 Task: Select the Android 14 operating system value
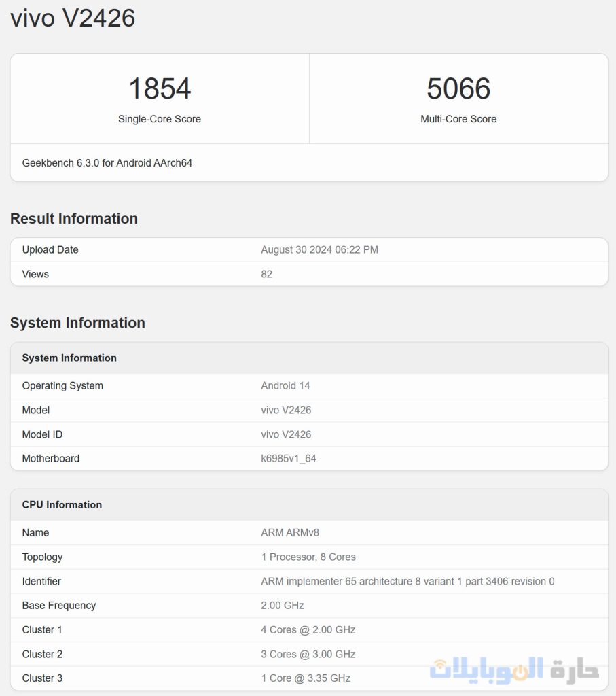click(285, 386)
